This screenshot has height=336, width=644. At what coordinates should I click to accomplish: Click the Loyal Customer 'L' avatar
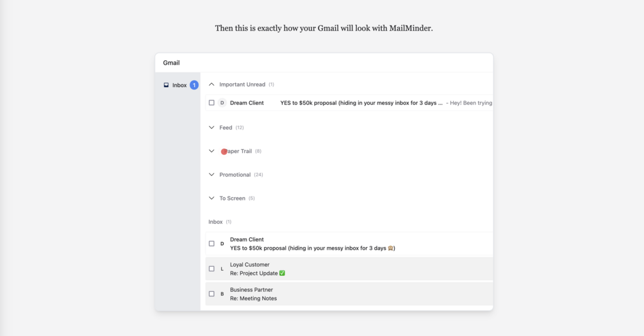tap(222, 269)
